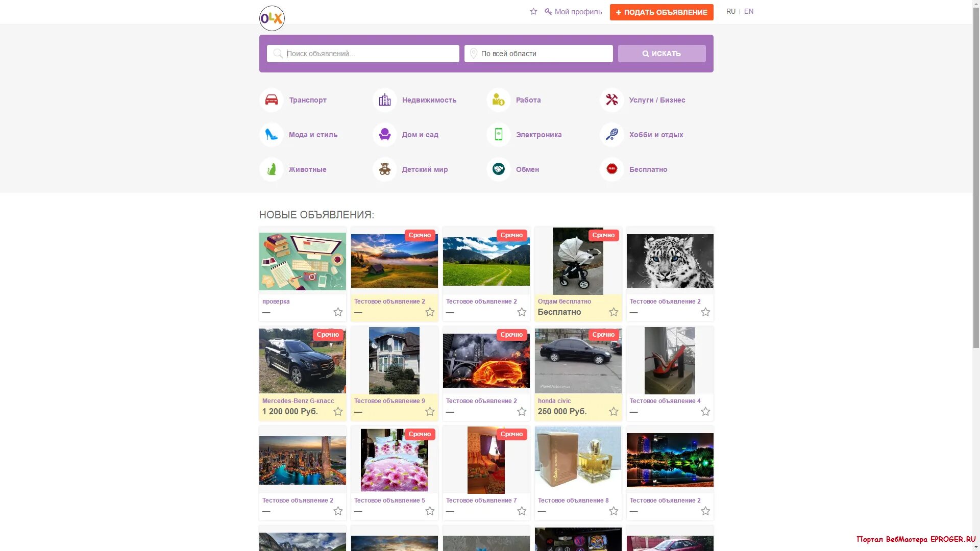980x551 pixels.
Task: Toggle favorite star on Mercedes-Benz G-класс listing
Action: [x=338, y=412]
